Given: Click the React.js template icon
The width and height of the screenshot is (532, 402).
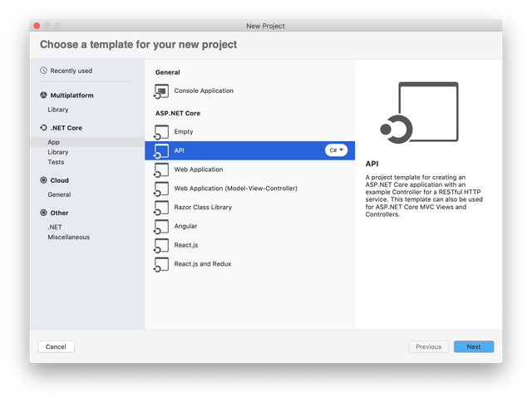Looking at the screenshot, I should [161, 245].
